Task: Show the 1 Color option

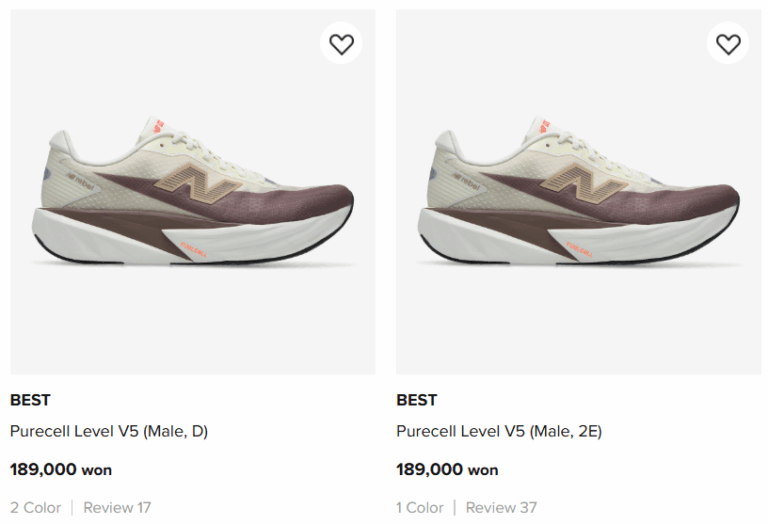Action: (x=420, y=507)
